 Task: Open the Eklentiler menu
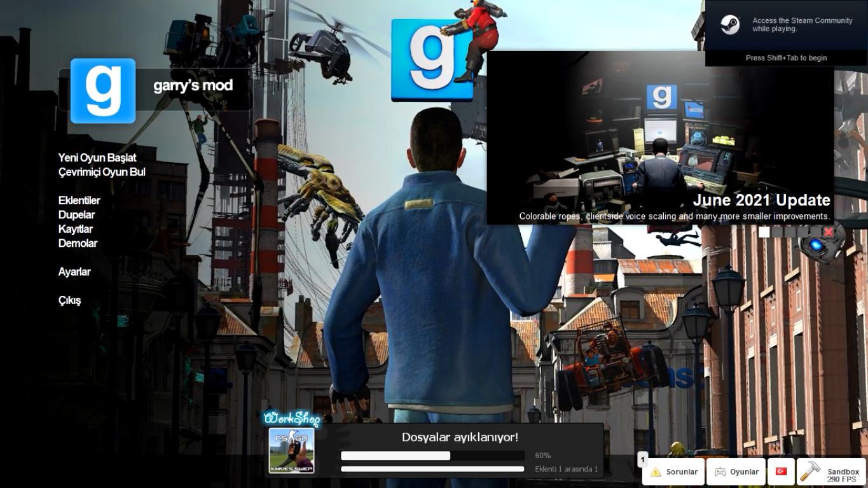(x=79, y=200)
